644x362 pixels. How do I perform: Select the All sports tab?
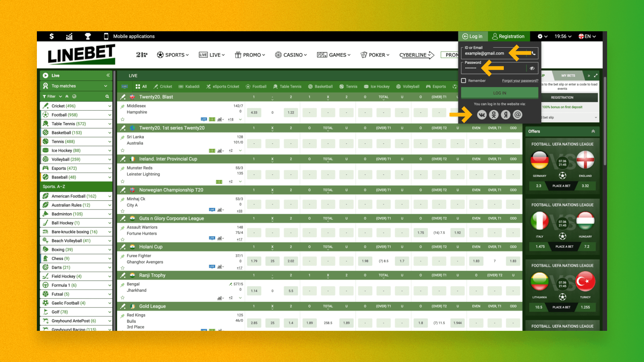click(141, 86)
